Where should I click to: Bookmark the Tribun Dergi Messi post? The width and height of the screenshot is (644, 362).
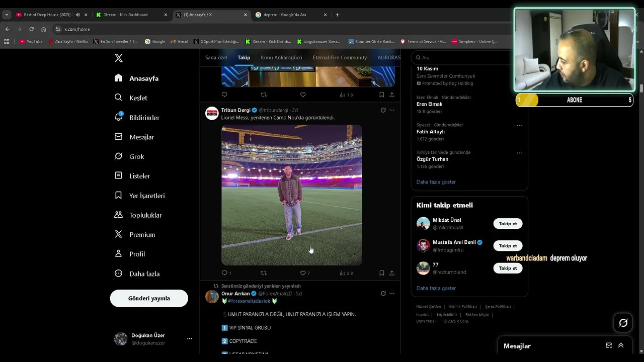(x=381, y=273)
